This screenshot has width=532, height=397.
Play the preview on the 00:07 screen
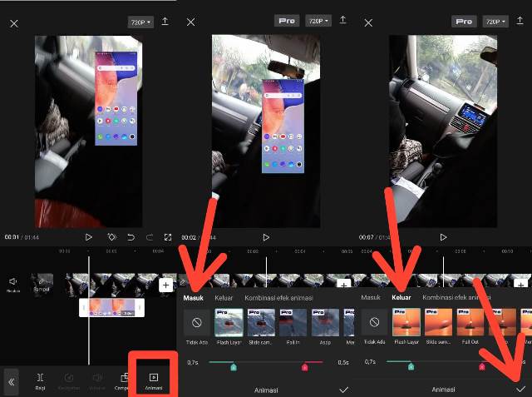[443, 237]
